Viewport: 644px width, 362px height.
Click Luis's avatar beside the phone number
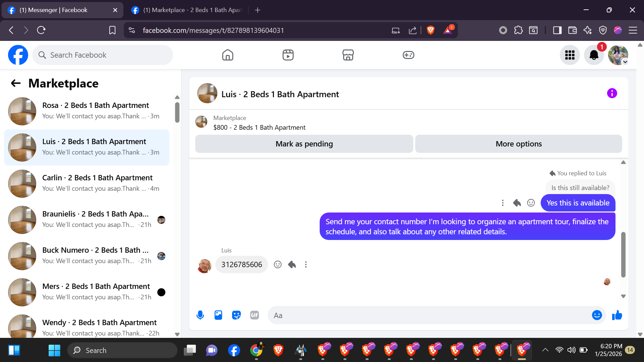(x=205, y=266)
